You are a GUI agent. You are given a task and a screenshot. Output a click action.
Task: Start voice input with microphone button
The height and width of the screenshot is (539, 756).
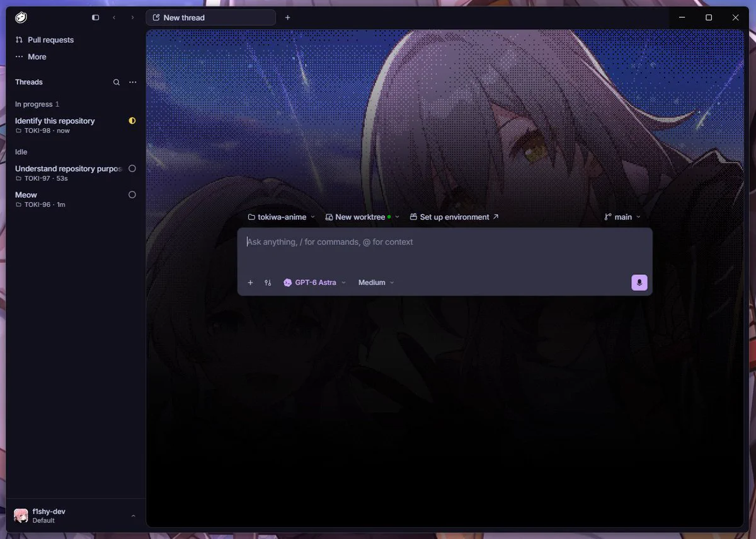(639, 282)
